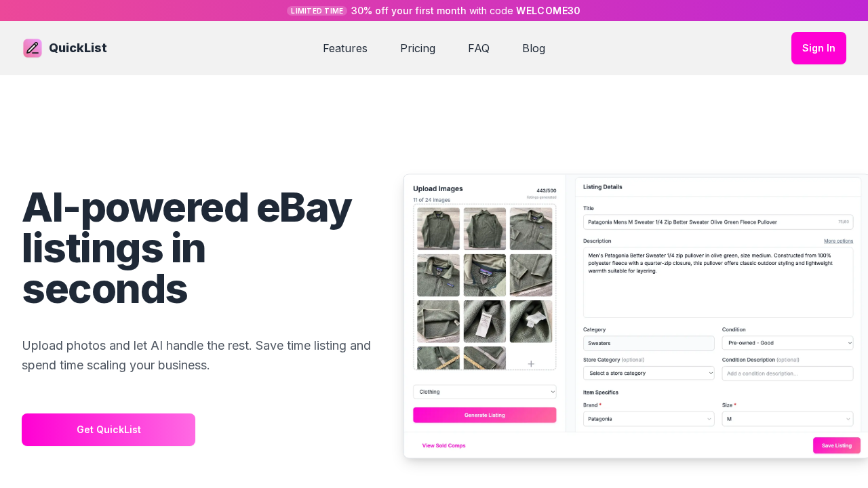The width and height of the screenshot is (868, 488).
Task: Click the Save Listing button
Action: click(837, 445)
